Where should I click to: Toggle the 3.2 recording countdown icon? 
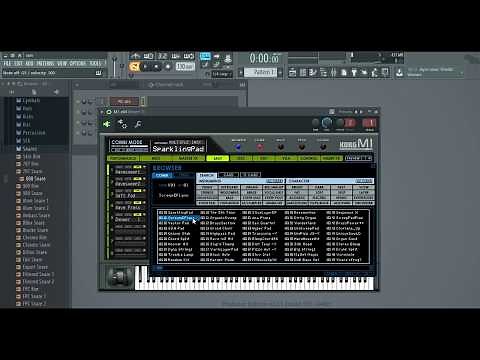coord(162,56)
